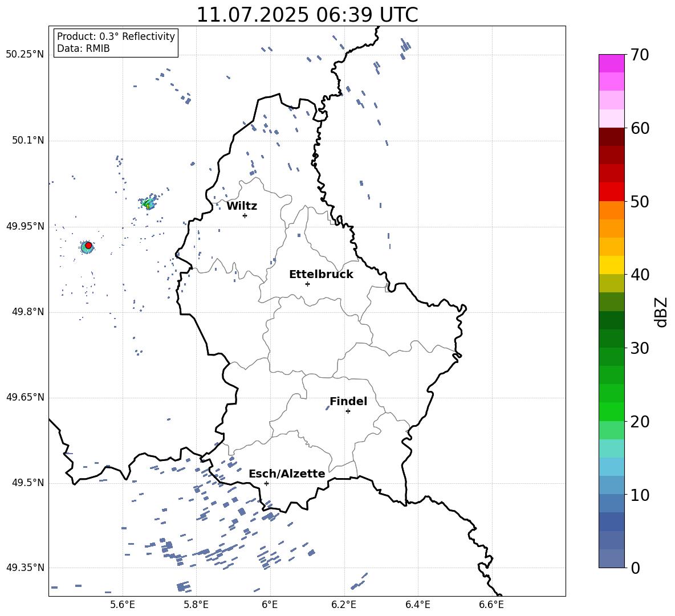Click the "Product: 0.3° Reflectivity" legend text
The image size is (675, 616).
116,36
